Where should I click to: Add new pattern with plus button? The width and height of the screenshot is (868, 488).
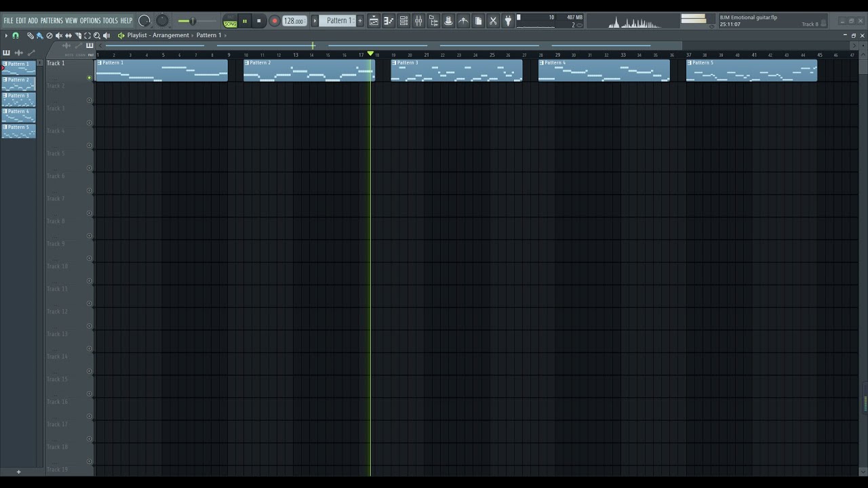click(360, 21)
